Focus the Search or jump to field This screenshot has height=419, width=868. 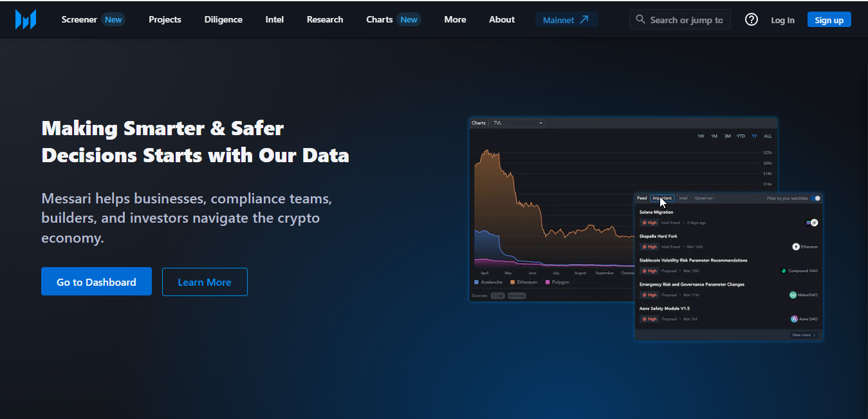680,19
